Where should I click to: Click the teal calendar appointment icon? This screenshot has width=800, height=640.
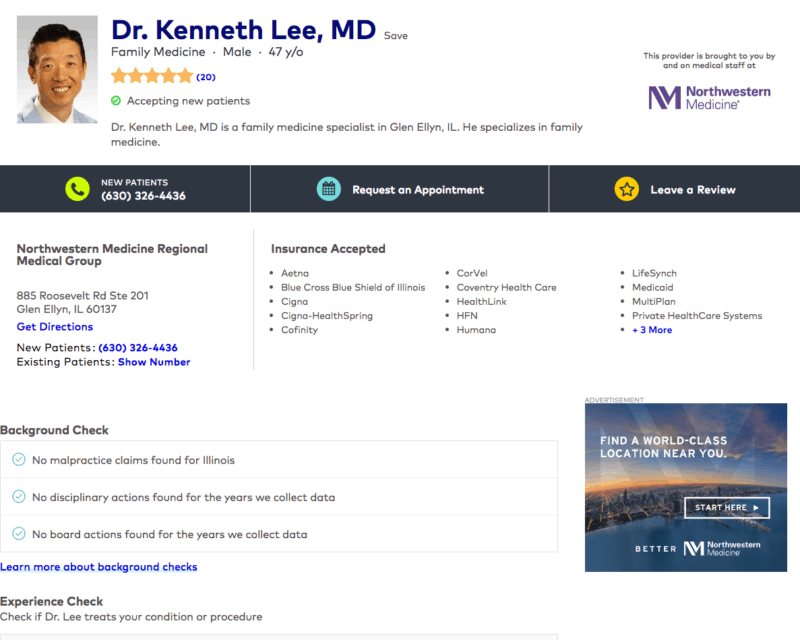(329, 189)
